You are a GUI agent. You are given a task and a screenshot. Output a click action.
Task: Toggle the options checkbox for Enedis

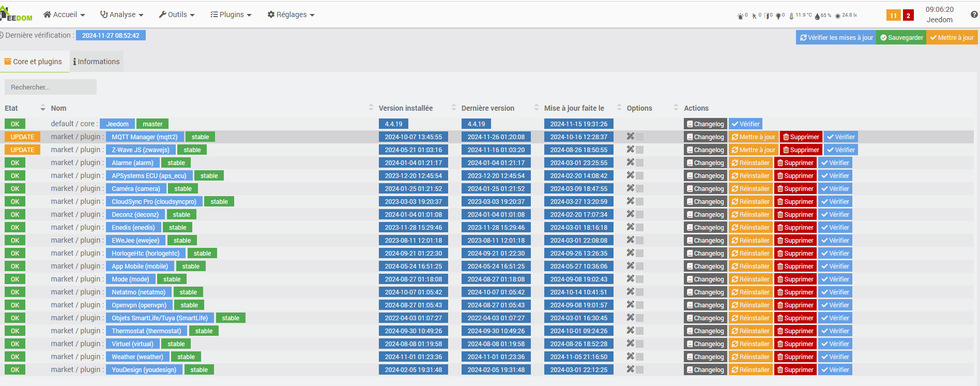(x=640, y=228)
